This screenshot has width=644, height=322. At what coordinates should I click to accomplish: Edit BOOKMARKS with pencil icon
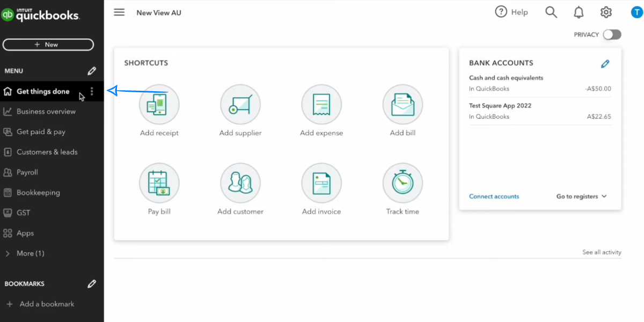coord(92,283)
